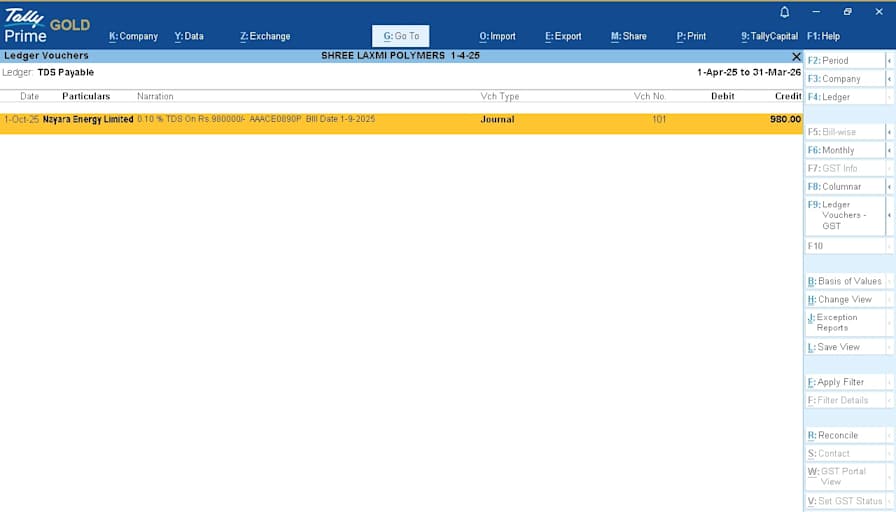The image size is (896, 512).
Task: Click R: Reconcile button
Action: (845, 435)
